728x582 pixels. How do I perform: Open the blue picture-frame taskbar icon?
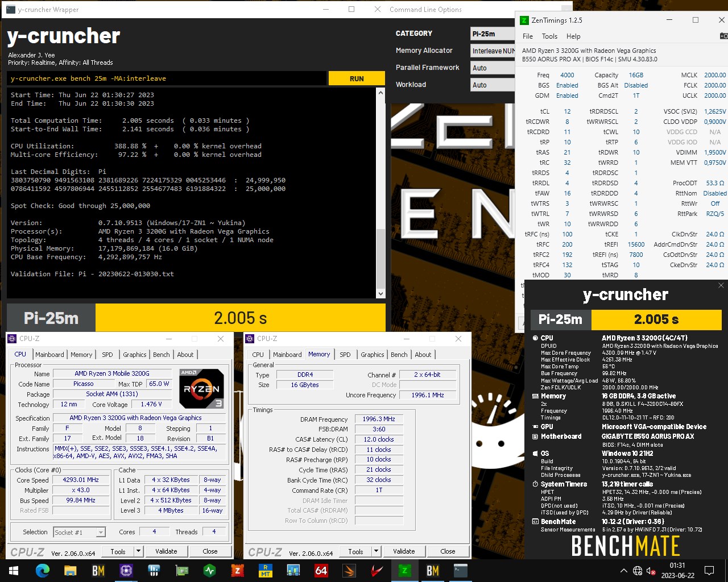point(293,570)
